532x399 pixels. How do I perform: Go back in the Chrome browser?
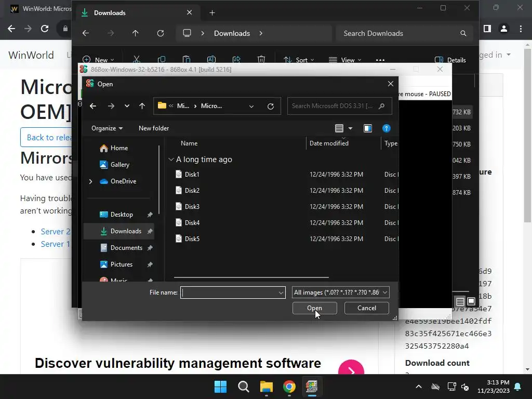pyautogui.click(x=11, y=29)
